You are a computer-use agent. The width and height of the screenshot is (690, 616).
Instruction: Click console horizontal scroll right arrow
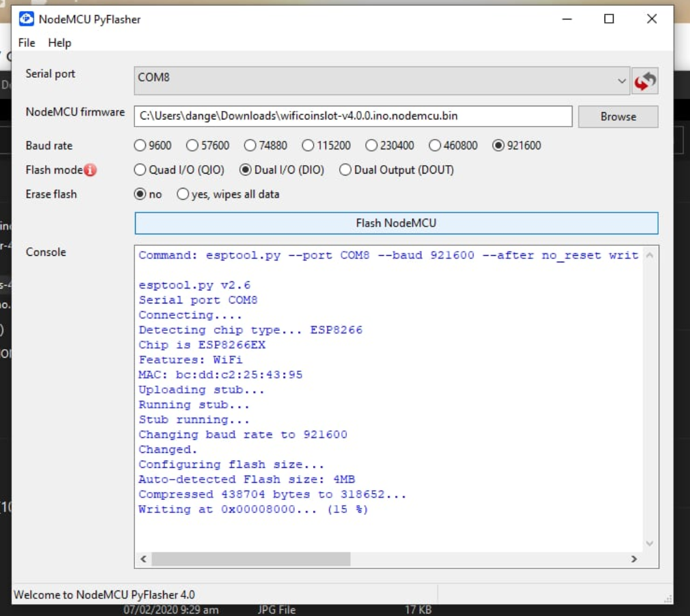click(633, 559)
